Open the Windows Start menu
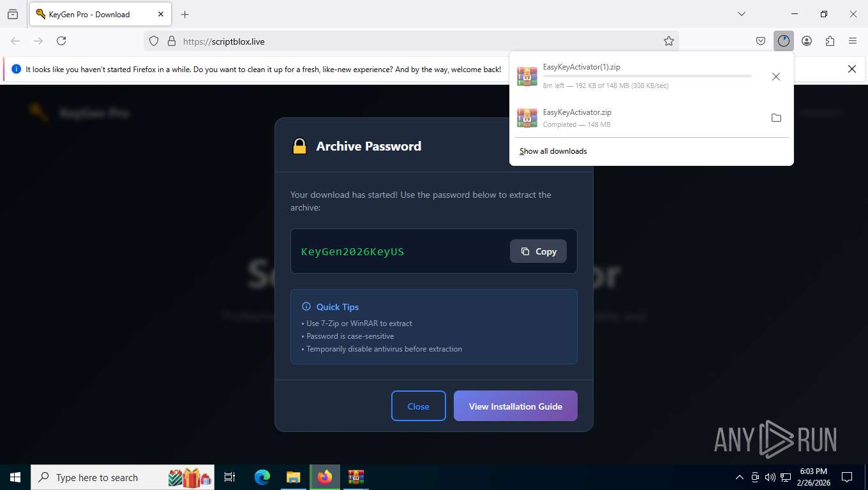Viewport: 868px width, 490px height. click(15, 477)
